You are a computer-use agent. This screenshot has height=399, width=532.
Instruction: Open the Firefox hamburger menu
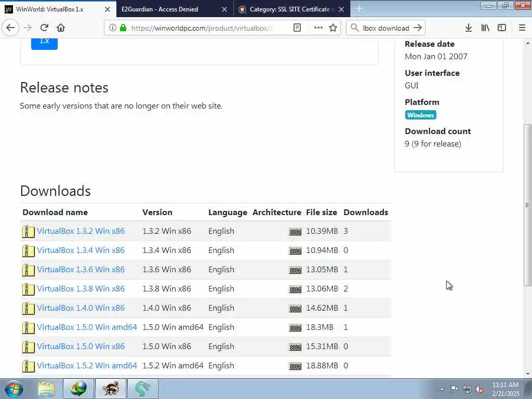coord(522,28)
